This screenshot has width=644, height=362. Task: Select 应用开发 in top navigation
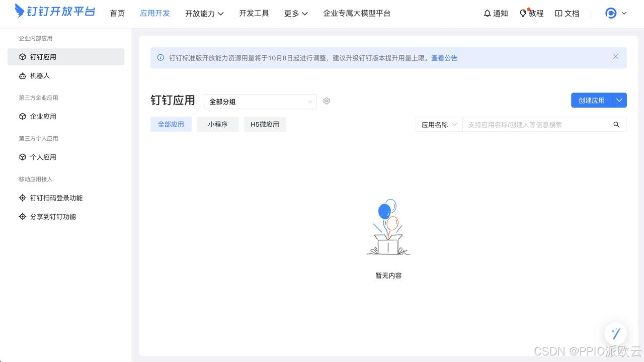point(155,14)
